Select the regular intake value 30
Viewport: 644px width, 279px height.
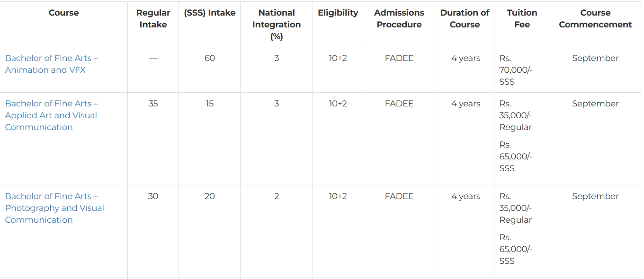[153, 196]
